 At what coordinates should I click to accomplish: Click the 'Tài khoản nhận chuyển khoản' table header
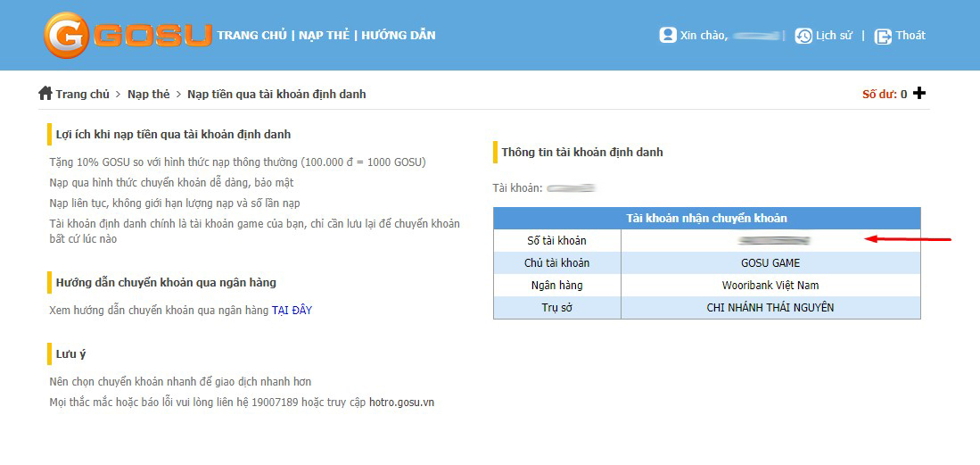[x=706, y=219]
